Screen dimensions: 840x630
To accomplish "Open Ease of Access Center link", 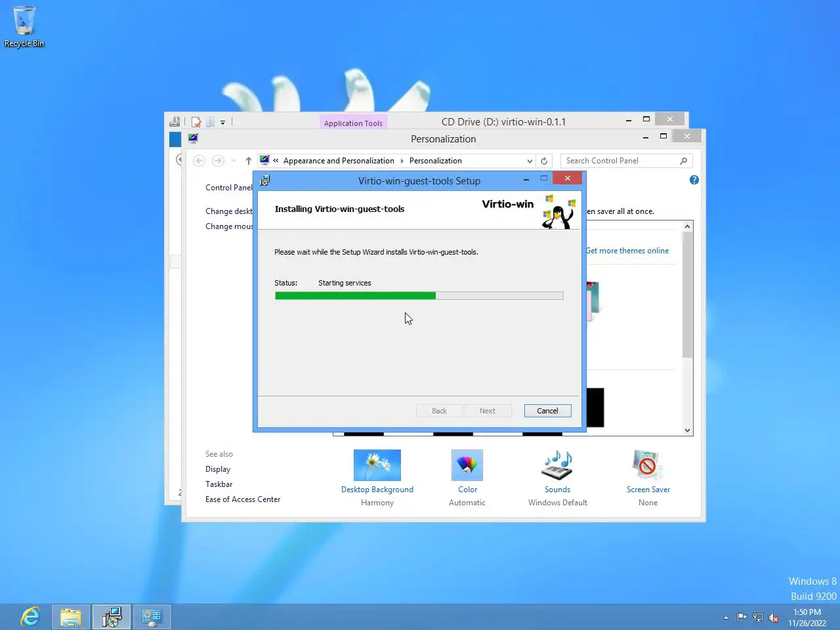I will click(243, 499).
